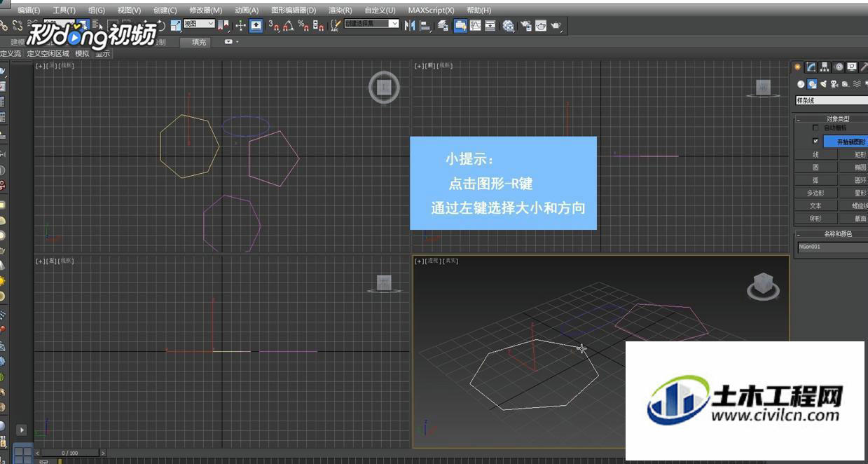
Task: Open the 样条线 shape category dropdown
Action: pyautogui.click(x=832, y=101)
